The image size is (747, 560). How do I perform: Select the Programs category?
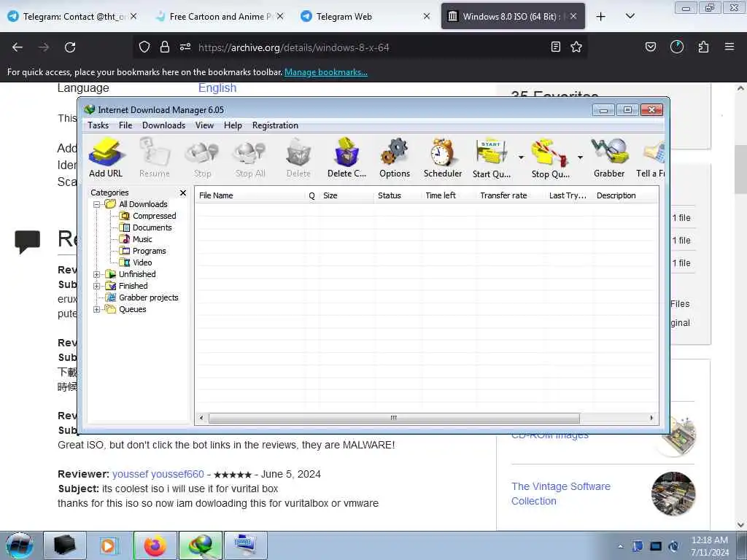[142, 251]
